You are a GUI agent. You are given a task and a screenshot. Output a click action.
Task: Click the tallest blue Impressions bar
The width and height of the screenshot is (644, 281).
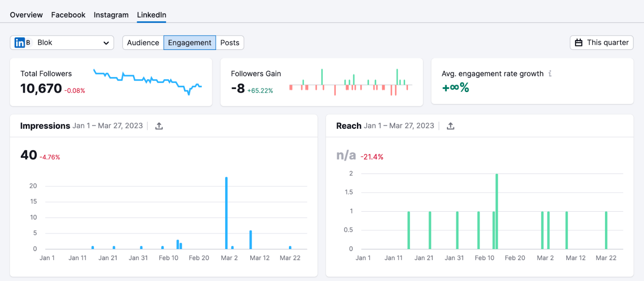226,213
